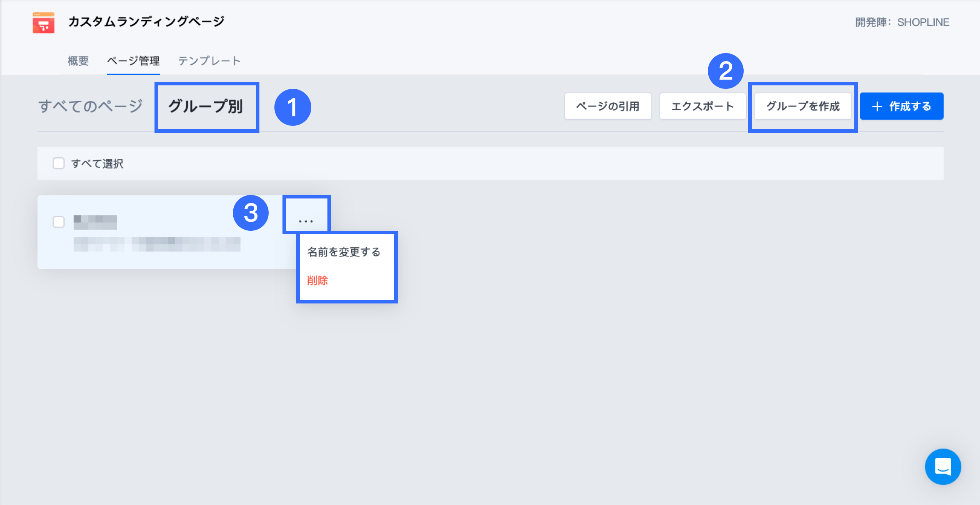Image resolution: width=980 pixels, height=505 pixels.
Task: Select 削除 in the dropdown menu
Action: pyautogui.click(x=317, y=280)
